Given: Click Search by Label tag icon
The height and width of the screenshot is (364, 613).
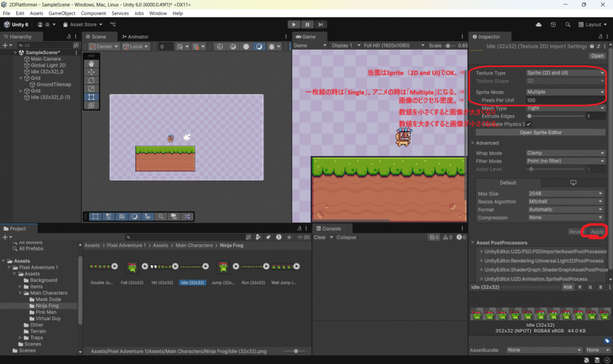Looking at the screenshot, I should click(x=268, y=237).
